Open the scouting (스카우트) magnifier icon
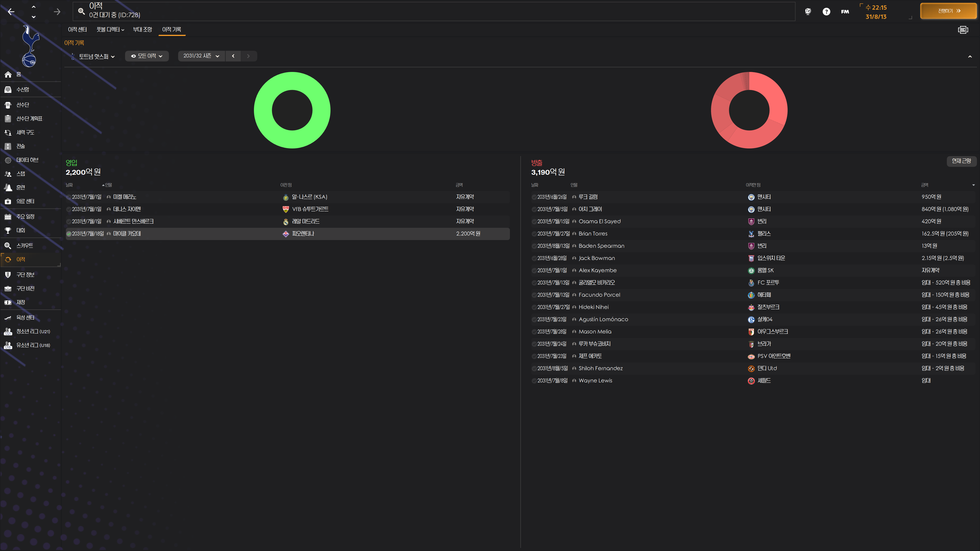 pos(8,246)
